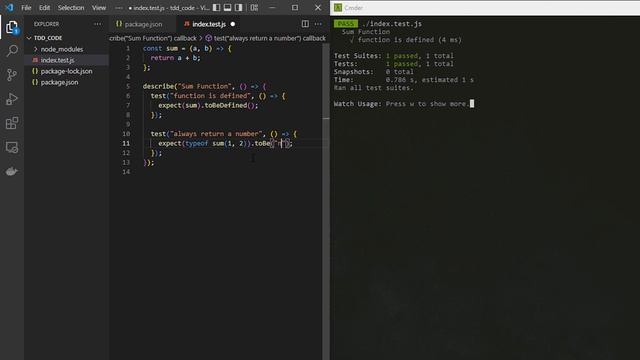Screen dimensions: 640x360
Task: Open the Source Control view
Action: (12, 75)
